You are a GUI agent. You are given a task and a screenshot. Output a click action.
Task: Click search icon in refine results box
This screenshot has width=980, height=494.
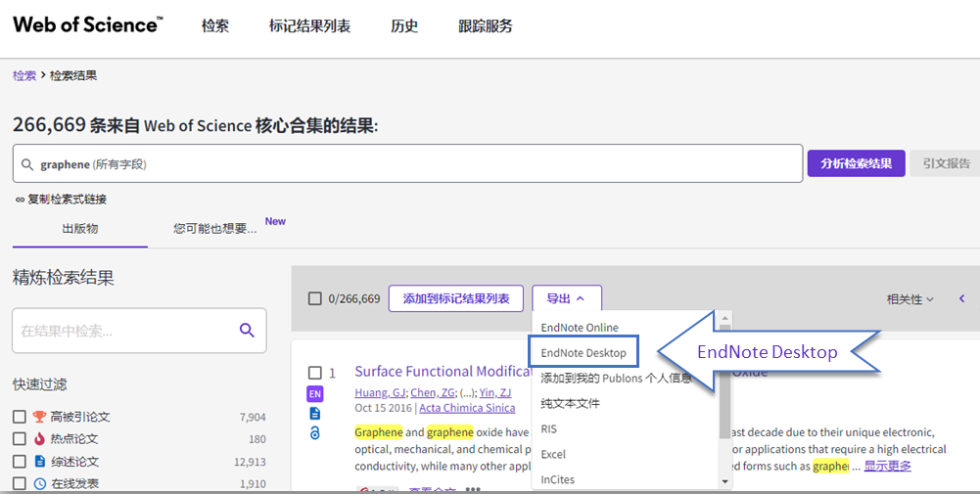[247, 331]
